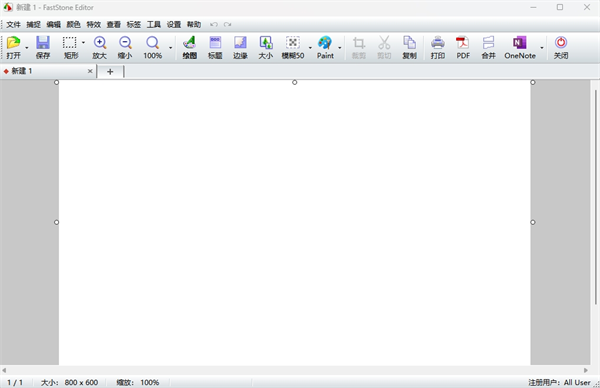Open the 标签 menu
Image resolution: width=600 pixels, height=388 pixels.
pos(134,24)
